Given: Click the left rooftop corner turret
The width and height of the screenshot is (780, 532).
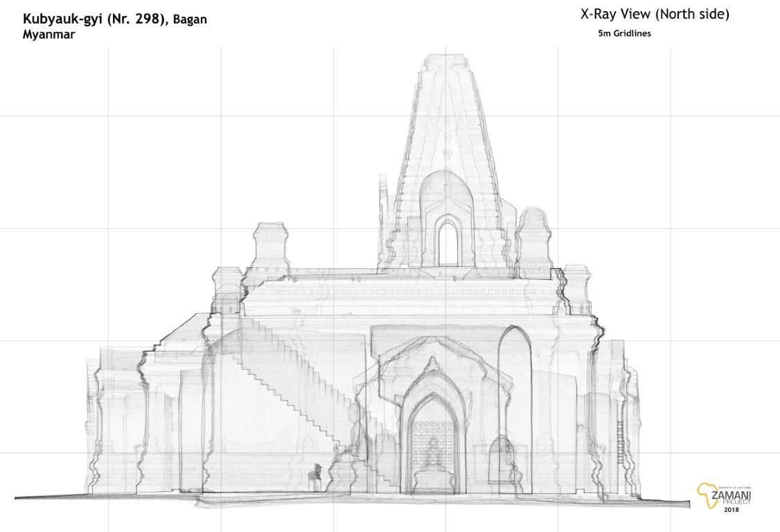Looking at the screenshot, I should [x=272, y=246].
